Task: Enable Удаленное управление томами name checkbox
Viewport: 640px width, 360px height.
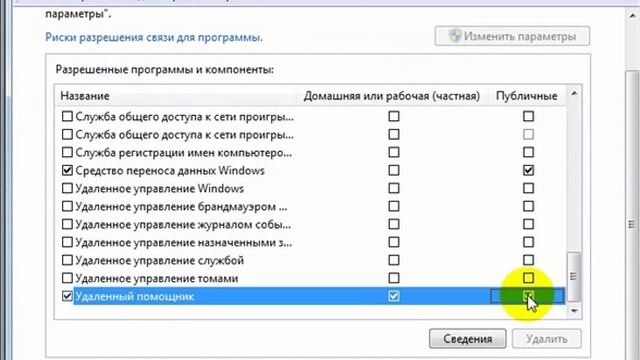Action: coord(67,278)
